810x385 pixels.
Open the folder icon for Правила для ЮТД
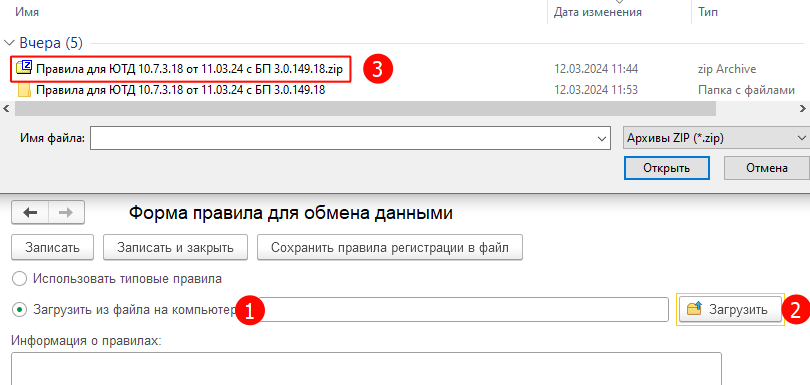[24, 90]
